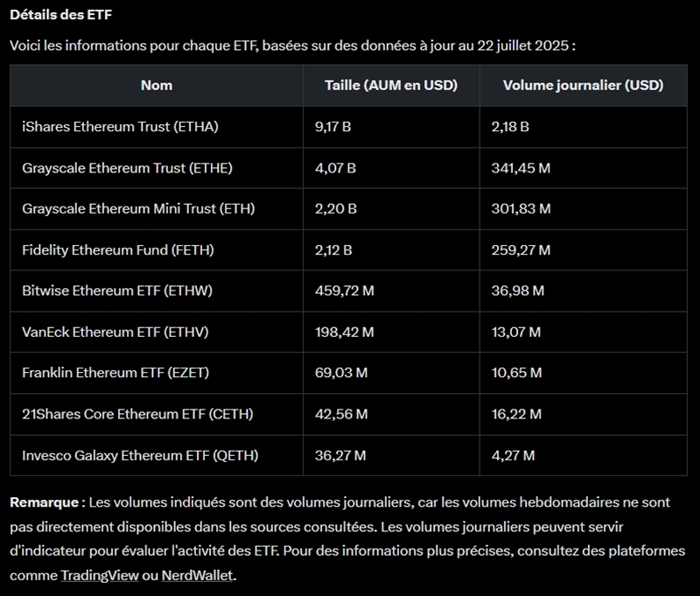Select the 21Shares Core Ethereum ETF cell
This screenshot has height=596, width=700.
coord(136,414)
